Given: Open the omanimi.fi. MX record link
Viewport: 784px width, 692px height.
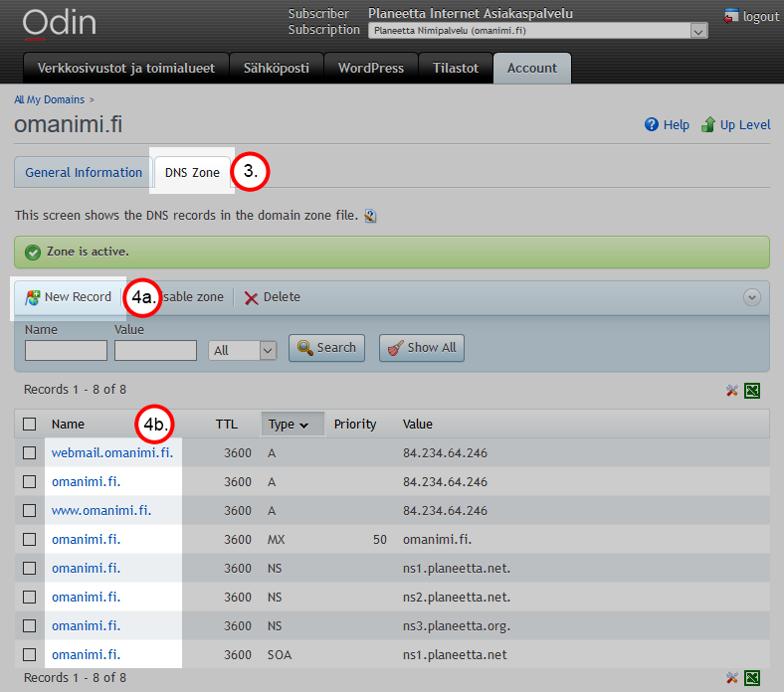Looking at the screenshot, I should click(x=86, y=540).
